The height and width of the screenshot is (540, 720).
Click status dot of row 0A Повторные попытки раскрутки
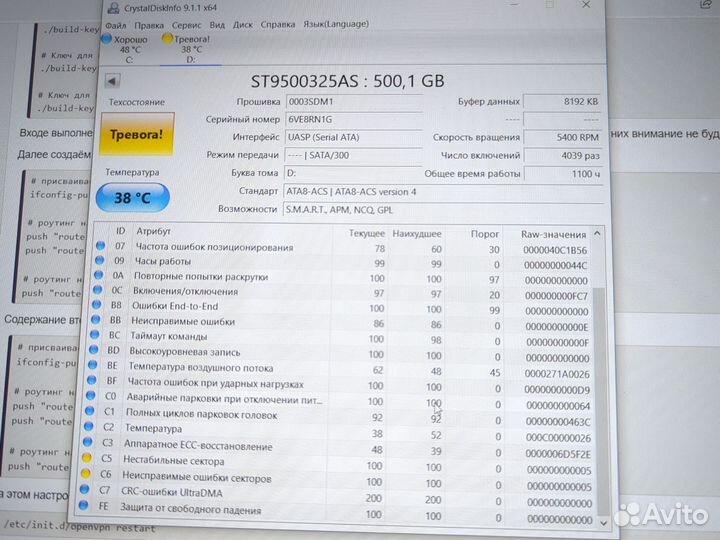(98, 275)
